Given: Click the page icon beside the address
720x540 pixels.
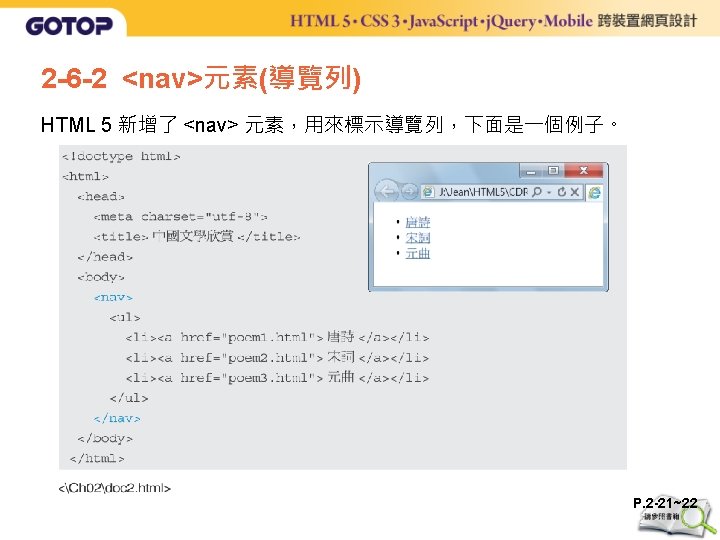Looking at the screenshot, I should pos(428,192).
